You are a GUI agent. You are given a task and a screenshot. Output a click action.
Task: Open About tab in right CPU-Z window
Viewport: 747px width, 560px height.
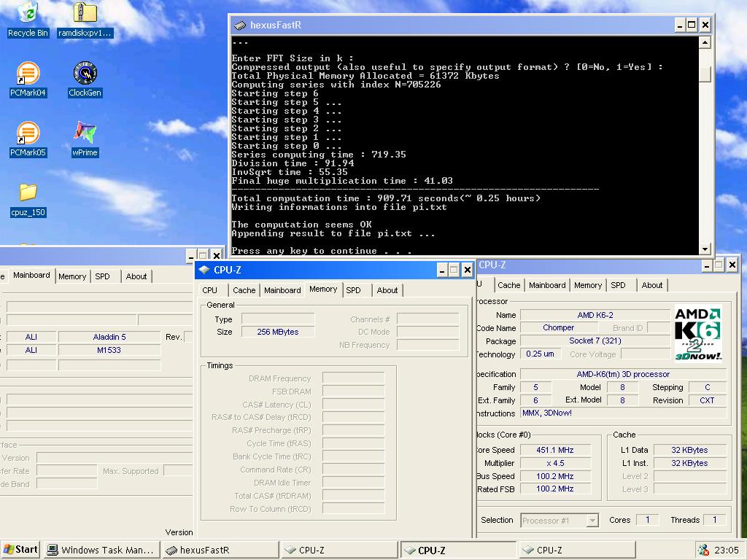(651, 285)
